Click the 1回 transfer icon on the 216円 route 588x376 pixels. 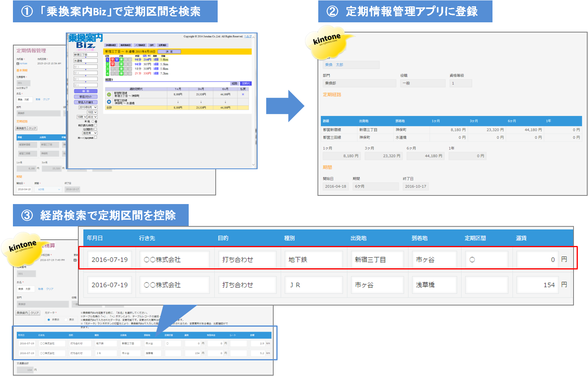pos(156,60)
